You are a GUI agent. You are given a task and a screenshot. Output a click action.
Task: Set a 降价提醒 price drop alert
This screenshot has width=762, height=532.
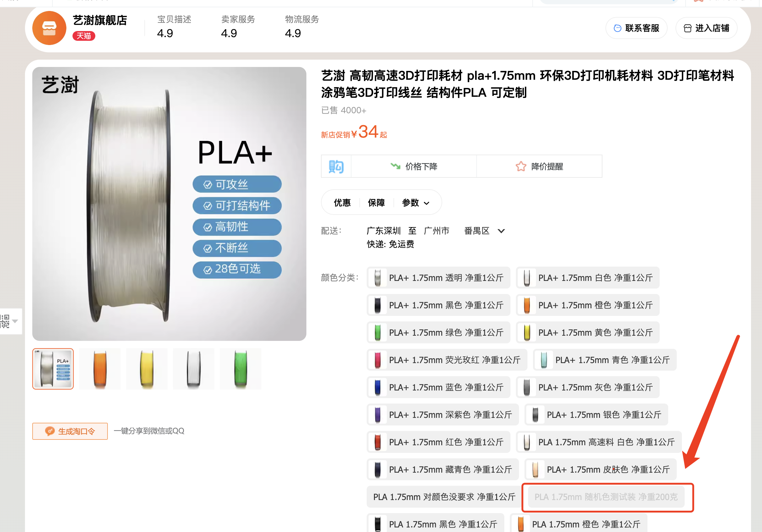(539, 166)
